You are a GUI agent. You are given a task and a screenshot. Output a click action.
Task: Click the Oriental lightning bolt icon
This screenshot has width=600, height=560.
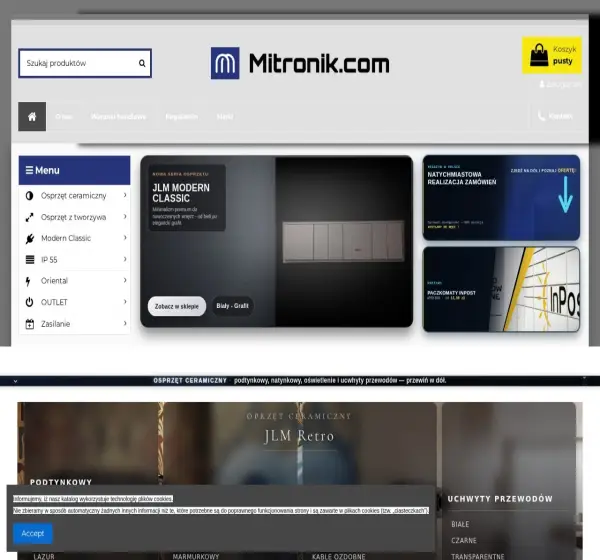[x=28, y=281]
